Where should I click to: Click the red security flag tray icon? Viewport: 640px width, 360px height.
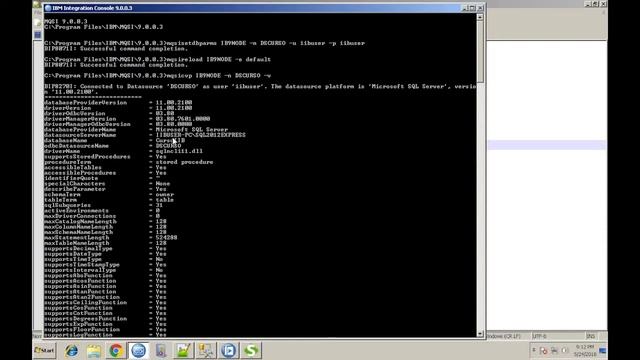(x=543, y=351)
